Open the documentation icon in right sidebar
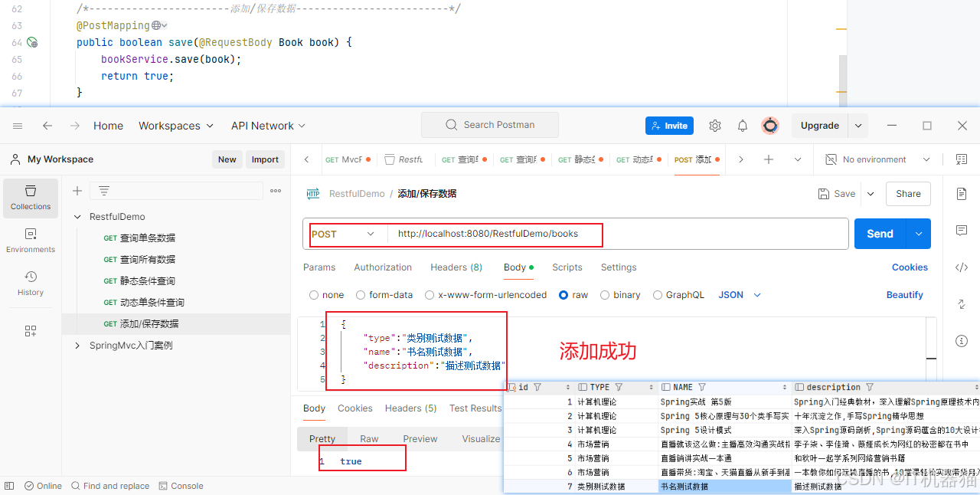The width and height of the screenshot is (980, 495). (x=962, y=194)
